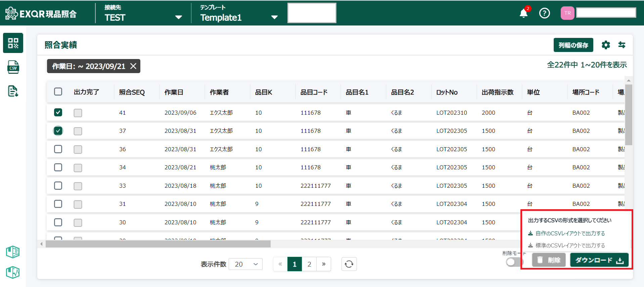This screenshot has height=287, width=644.
Task: Click the CSV file sidebar icon
Action: (13, 67)
